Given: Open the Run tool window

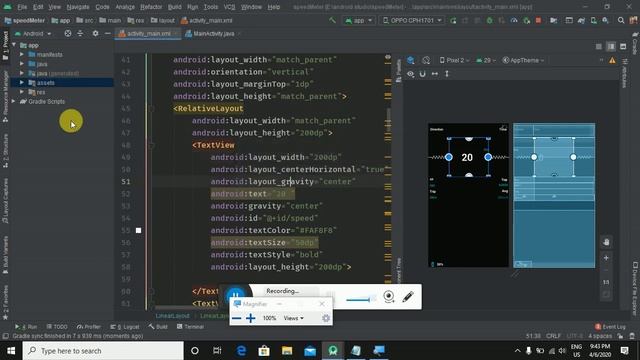Looking at the screenshot, I should pyautogui.click(x=26, y=327).
